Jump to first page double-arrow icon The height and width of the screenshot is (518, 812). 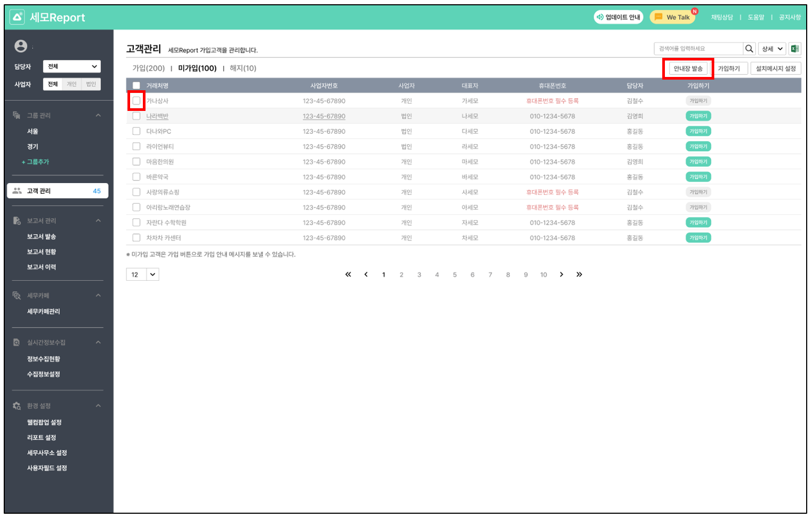(x=348, y=274)
